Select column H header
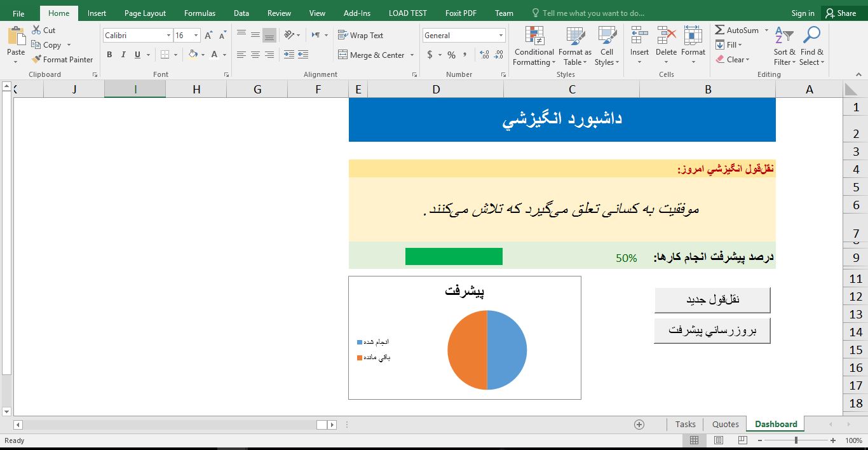868x450 pixels. [x=196, y=90]
